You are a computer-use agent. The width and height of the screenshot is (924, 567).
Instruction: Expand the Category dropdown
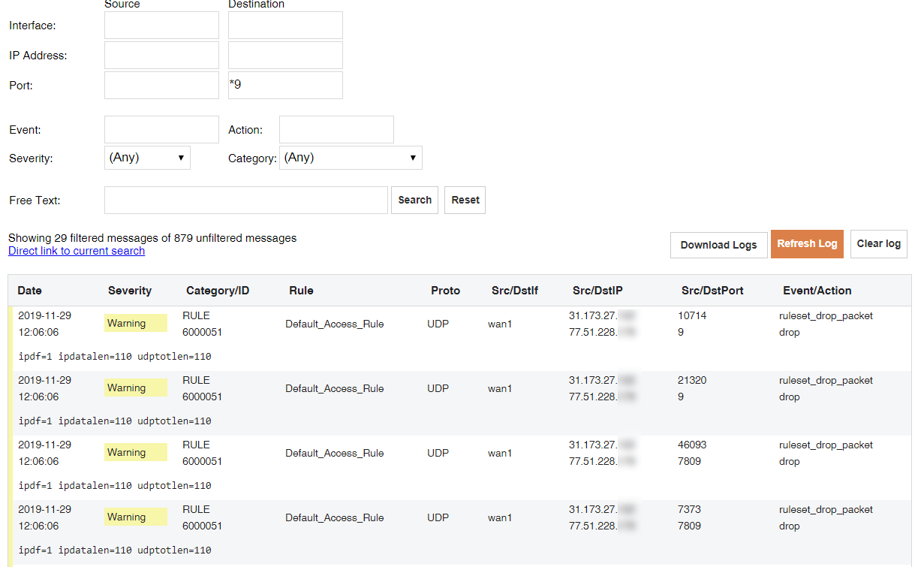(351, 158)
